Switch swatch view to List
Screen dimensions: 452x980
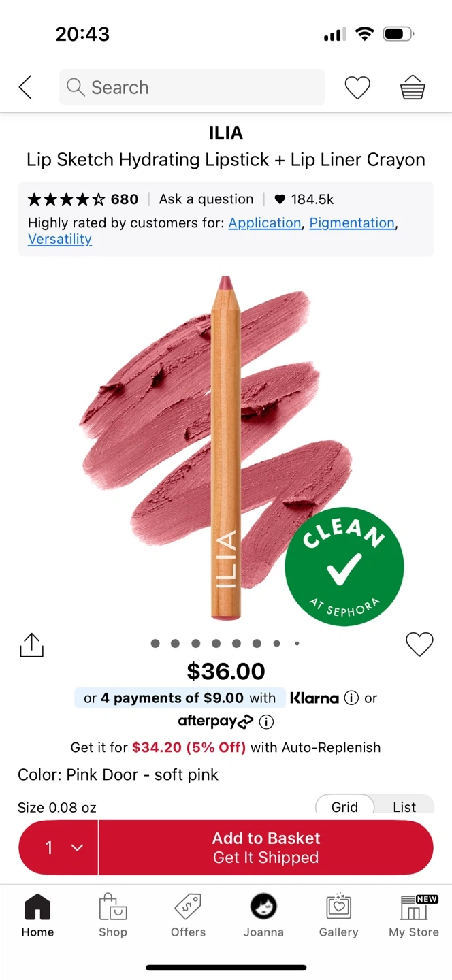tap(404, 806)
